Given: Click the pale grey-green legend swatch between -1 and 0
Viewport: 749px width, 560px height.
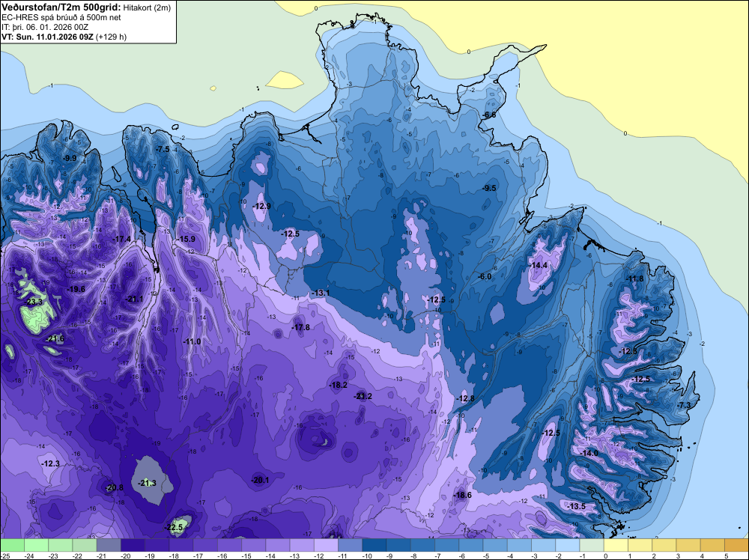Looking at the screenshot, I should pyautogui.click(x=592, y=545).
